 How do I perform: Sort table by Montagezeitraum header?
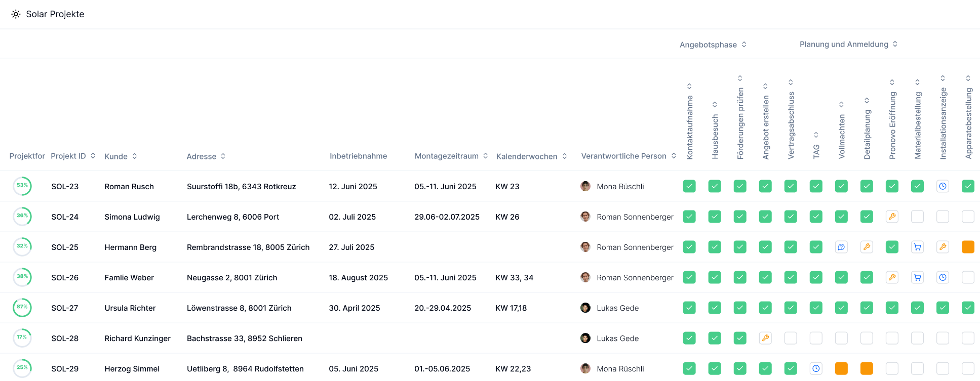click(485, 156)
